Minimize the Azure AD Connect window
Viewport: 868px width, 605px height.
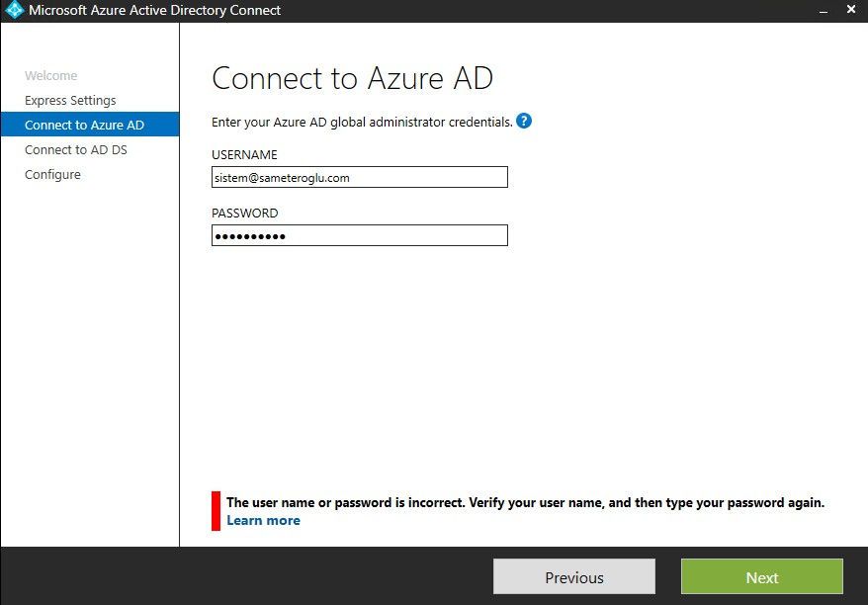click(824, 11)
